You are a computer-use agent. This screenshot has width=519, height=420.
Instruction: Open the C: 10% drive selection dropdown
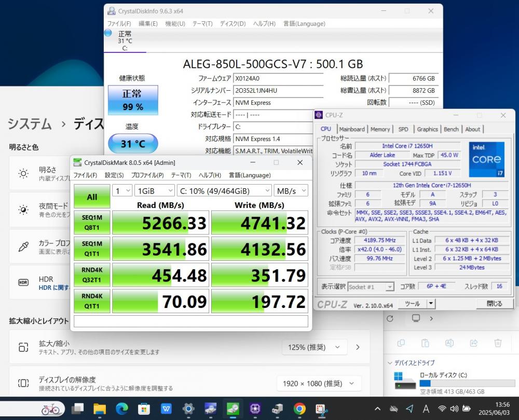tap(224, 191)
